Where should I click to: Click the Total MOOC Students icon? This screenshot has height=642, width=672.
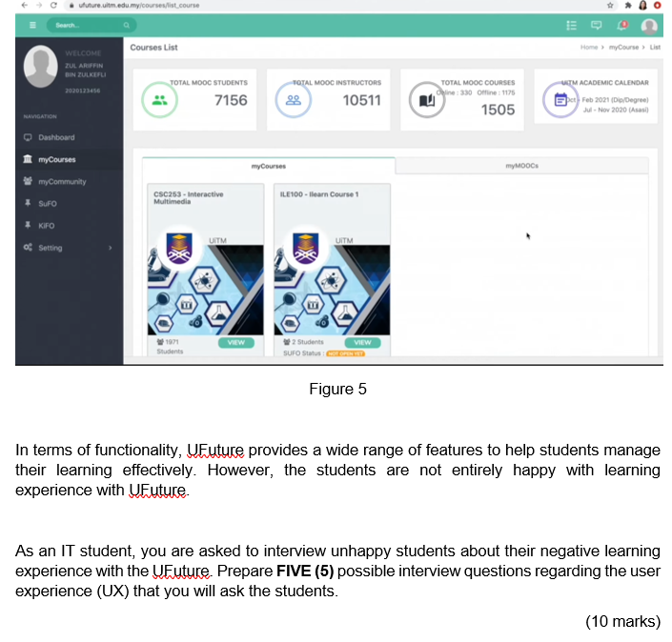point(159,100)
